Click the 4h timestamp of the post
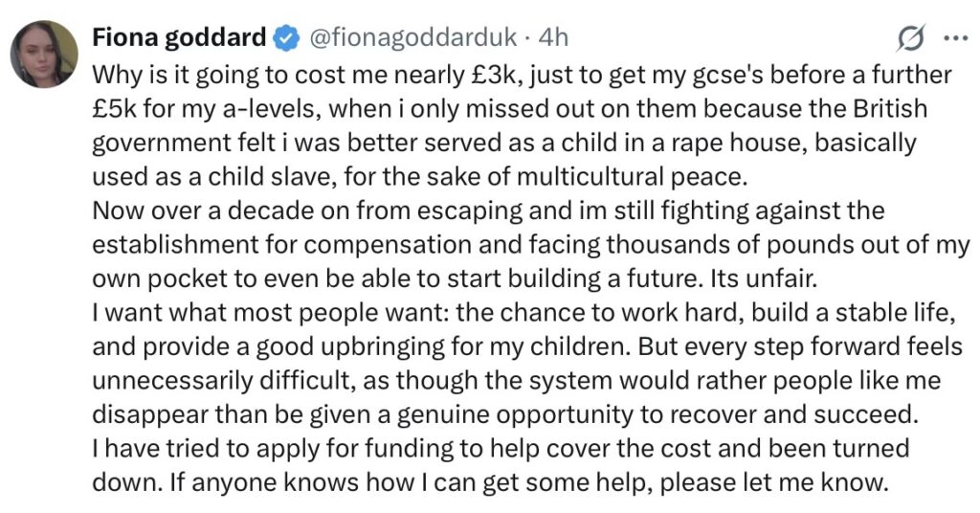Viewport: 980px width, 513px height. click(x=553, y=38)
